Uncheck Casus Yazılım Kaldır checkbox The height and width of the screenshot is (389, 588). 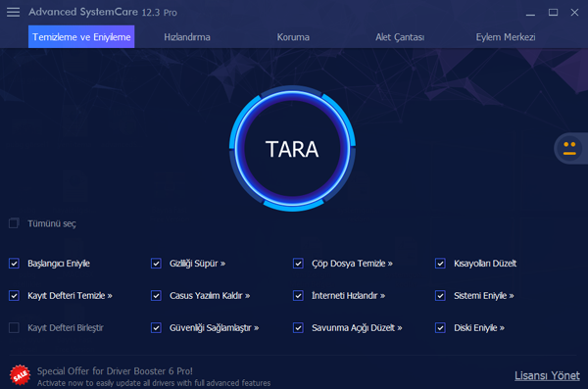tap(156, 296)
